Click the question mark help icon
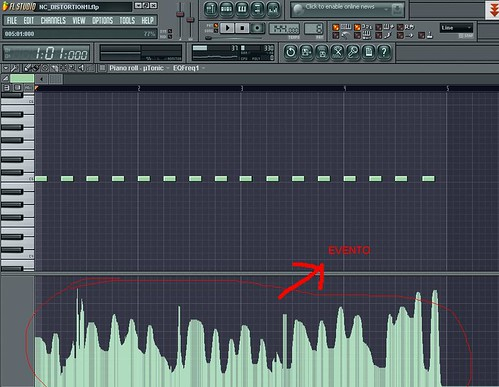The width and height of the screenshot is (499, 387). (384, 52)
